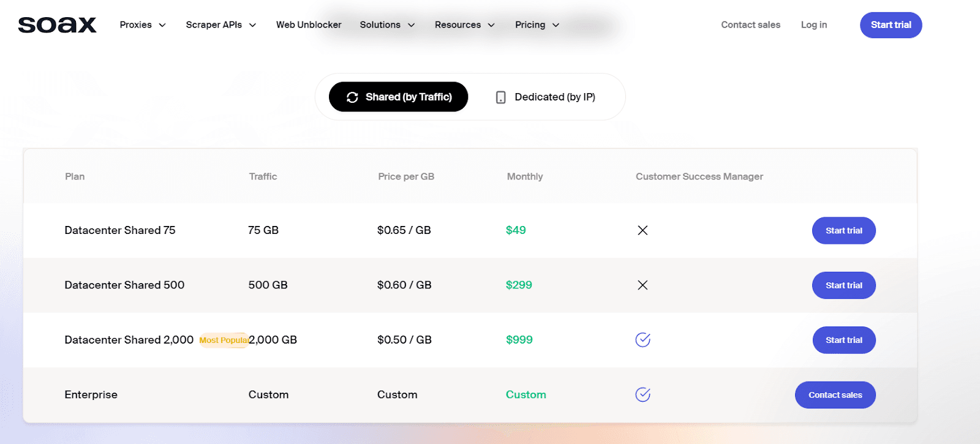980x444 pixels.
Task: Click the X mark in Datacenter Shared 75 row
Action: pos(643,230)
